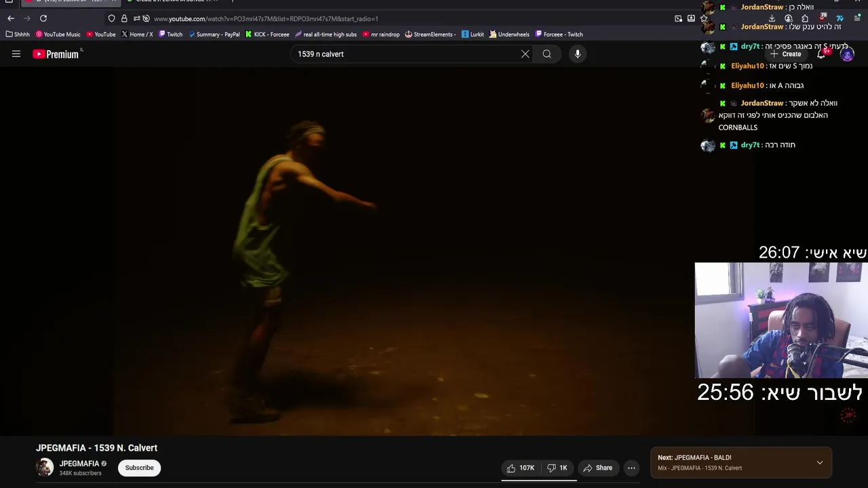Go to YouTube Premium home logo
This screenshot has height=488, width=868.
click(x=57, y=54)
